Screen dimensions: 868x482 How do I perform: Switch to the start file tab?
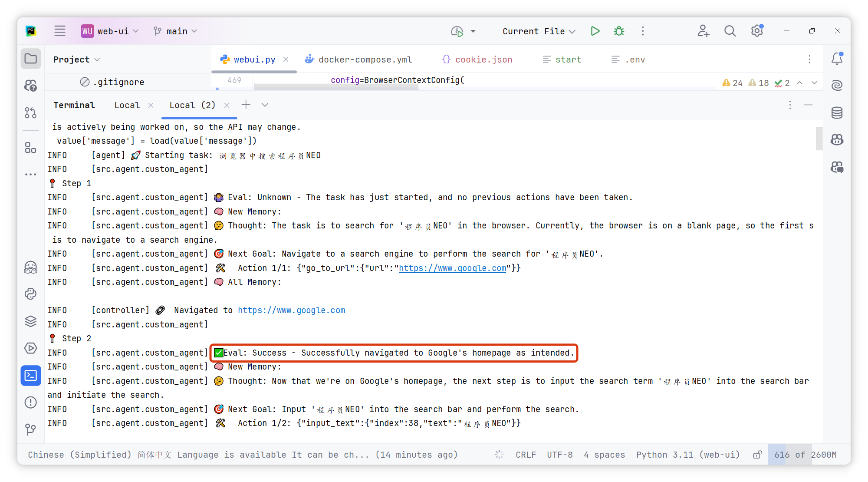point(562,59)
